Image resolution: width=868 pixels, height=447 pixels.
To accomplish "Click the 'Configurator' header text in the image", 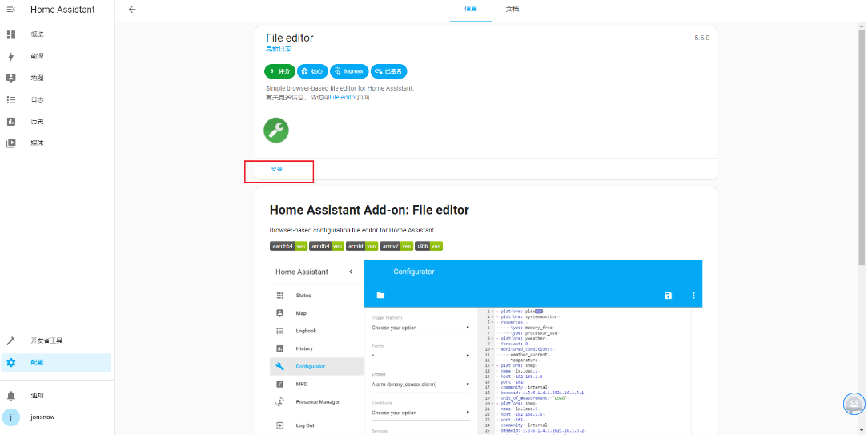I will [414, 272].
